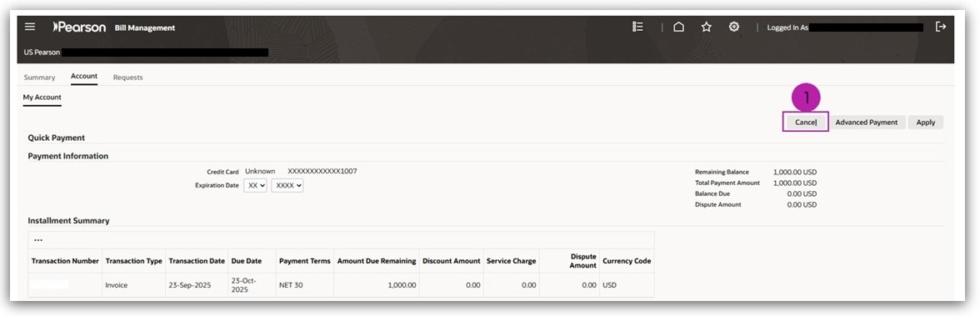Click the Installment Summary heading

[68, 221]
